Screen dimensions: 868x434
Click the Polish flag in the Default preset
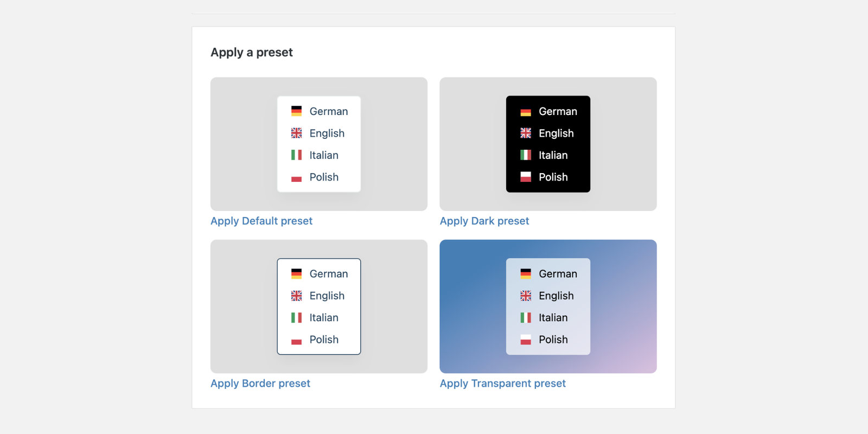pyautogui.click(x=296, y=177)
